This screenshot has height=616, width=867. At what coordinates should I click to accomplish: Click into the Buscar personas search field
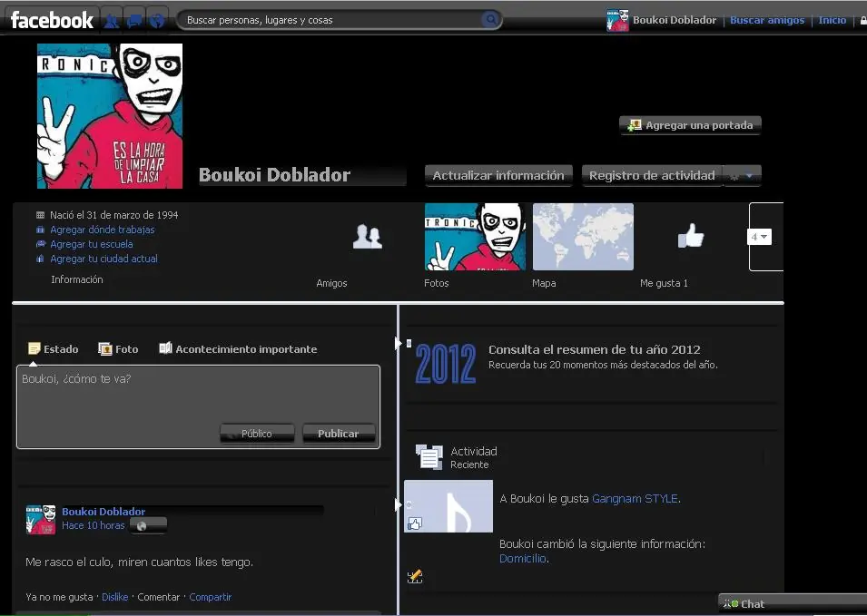pos(331,20)
